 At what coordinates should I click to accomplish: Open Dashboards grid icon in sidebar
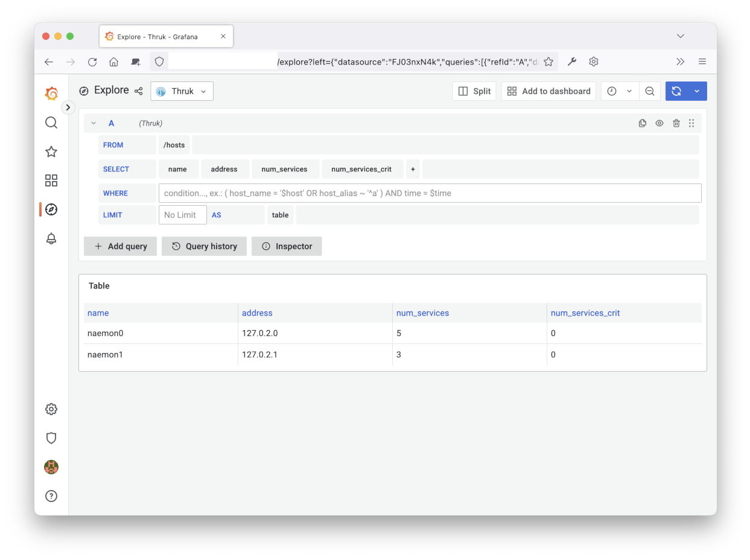pos(51,180)
